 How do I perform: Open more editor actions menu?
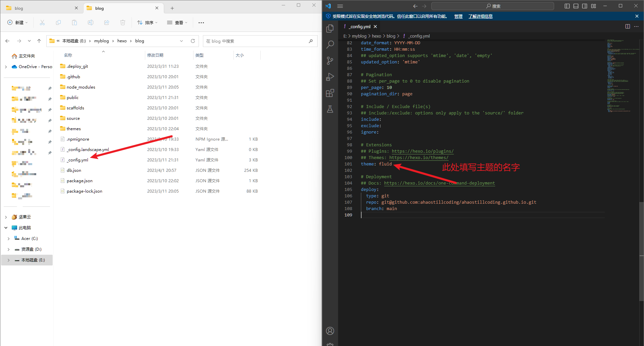click(636, 27)
